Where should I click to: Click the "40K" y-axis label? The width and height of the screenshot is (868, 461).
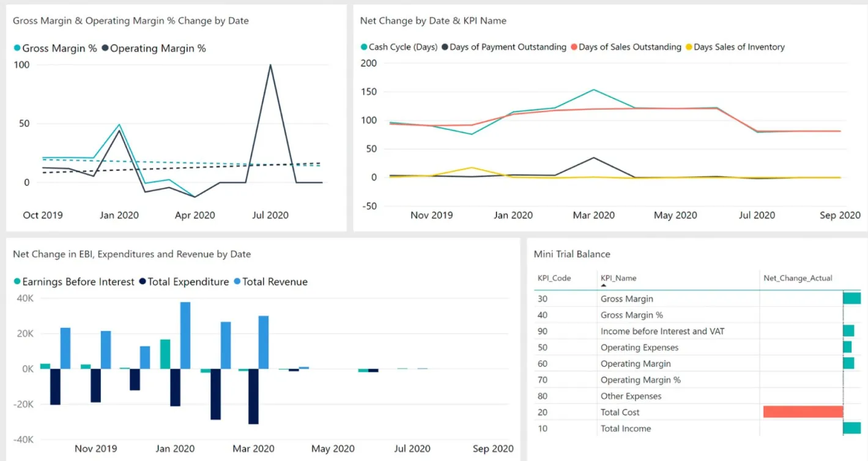pos(26,298)
